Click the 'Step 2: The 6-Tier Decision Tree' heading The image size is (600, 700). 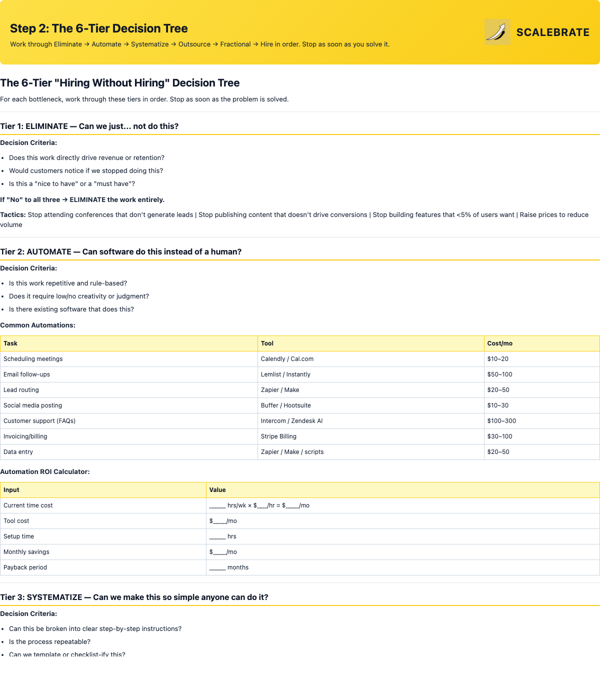point(99,28)
